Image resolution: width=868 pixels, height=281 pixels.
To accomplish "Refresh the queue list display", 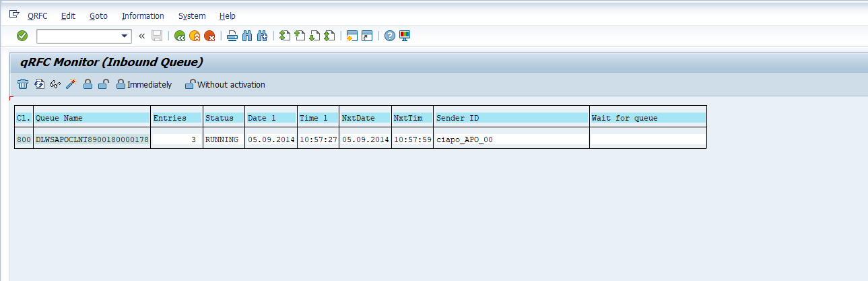I will click(x=39, y=84).
